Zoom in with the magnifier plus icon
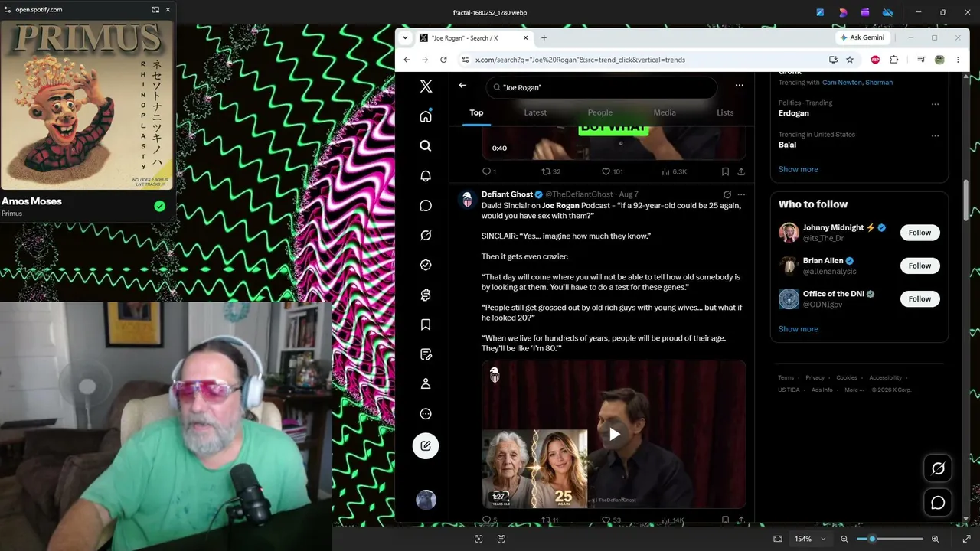980x551 pixels. pos(935,539)
